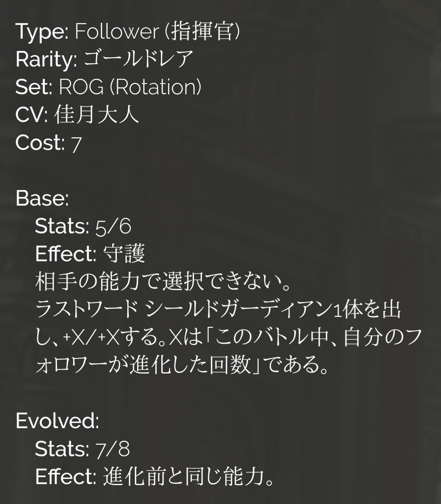Click the Type: Follower label

pos(86,32)
